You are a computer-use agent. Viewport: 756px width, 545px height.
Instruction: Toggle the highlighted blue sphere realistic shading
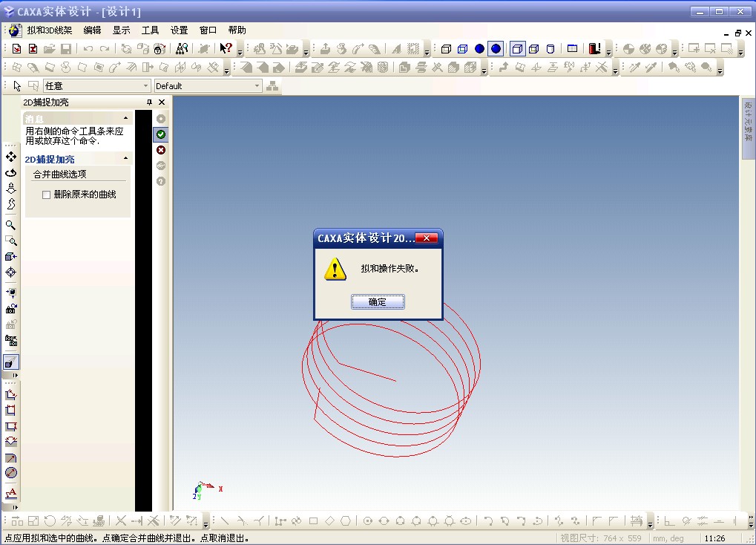[496, 49]
